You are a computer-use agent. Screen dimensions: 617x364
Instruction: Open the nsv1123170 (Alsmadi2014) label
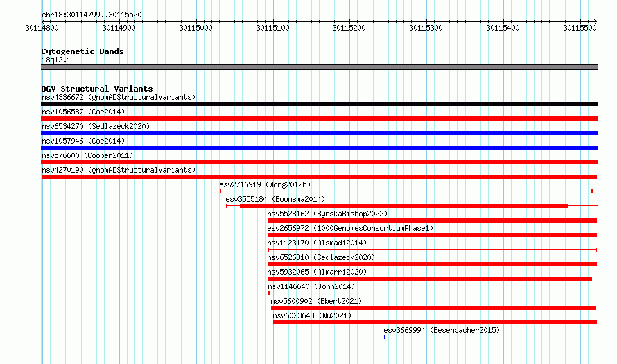[317, 243]
